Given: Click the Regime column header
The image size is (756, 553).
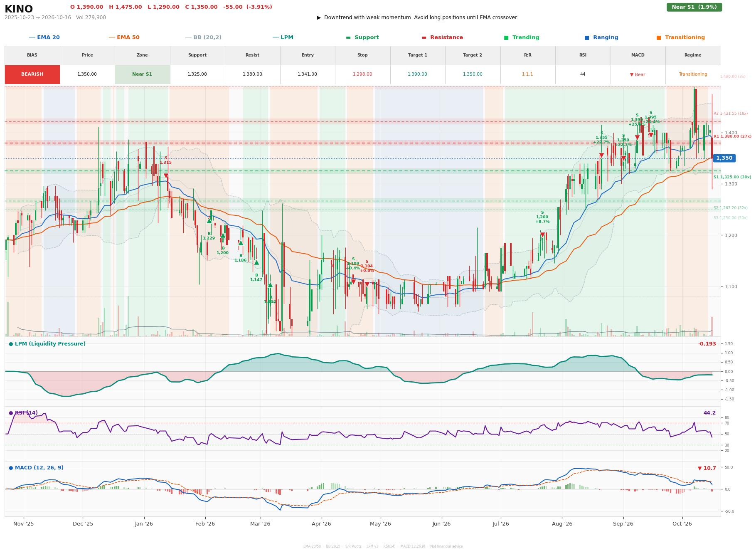Looking at the screenshot, I should click(692, 55).
